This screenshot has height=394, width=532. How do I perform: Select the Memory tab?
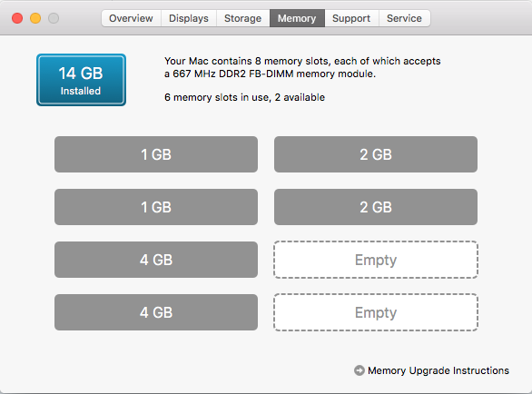297,18
